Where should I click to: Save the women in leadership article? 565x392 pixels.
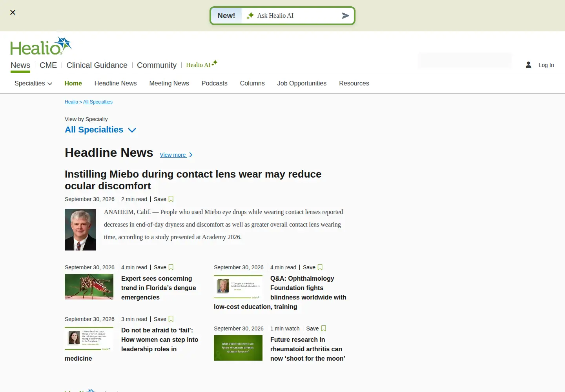click(x=164, y=319)
